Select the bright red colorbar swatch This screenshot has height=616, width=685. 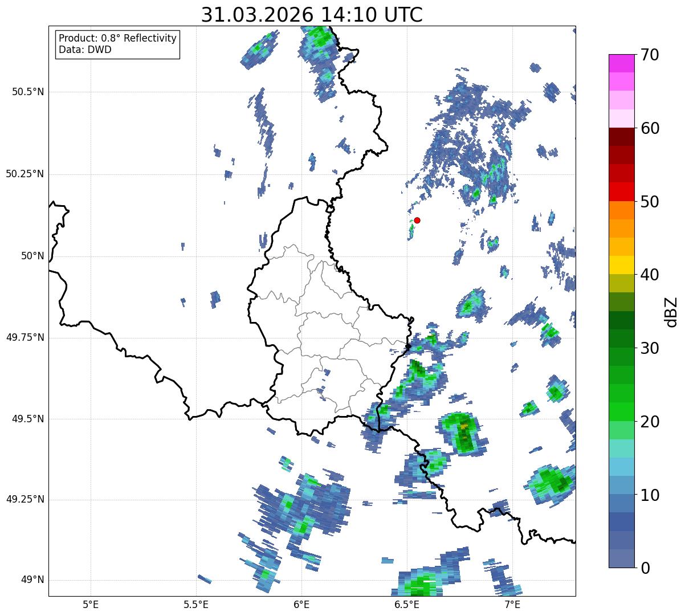[x=622, y=191]
